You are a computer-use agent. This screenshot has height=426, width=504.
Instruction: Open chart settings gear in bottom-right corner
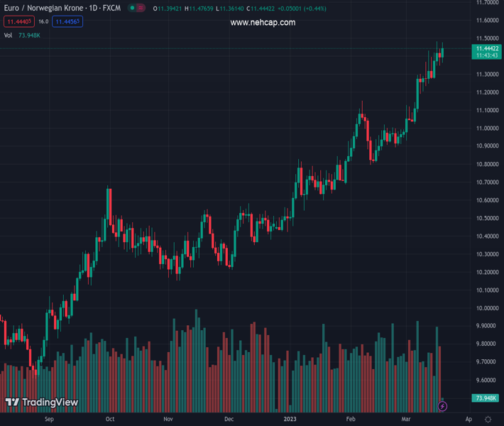488,419
